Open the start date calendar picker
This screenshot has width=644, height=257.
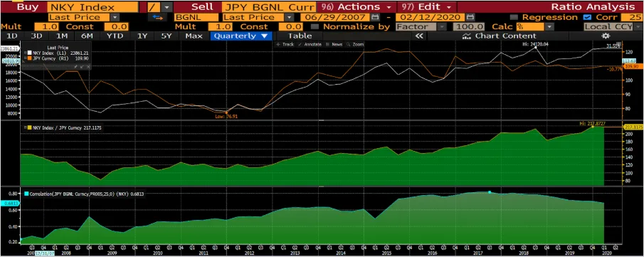coord(376,17)
